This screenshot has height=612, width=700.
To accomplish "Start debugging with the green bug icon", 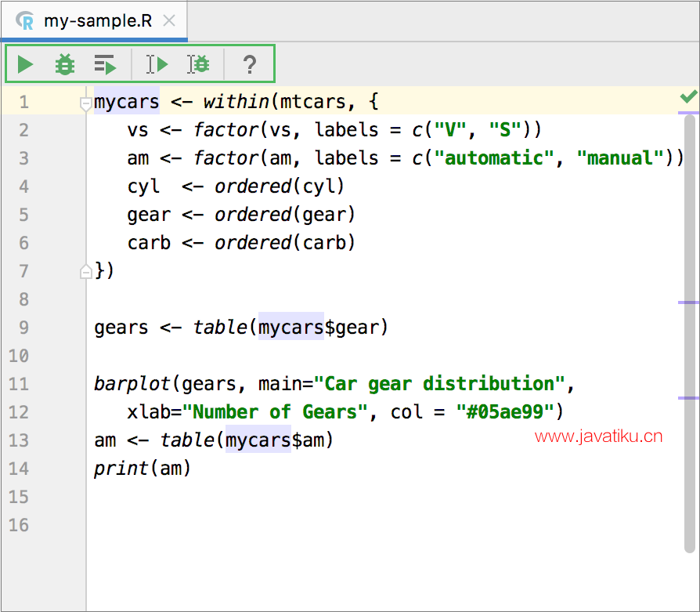I will (65, 64).
